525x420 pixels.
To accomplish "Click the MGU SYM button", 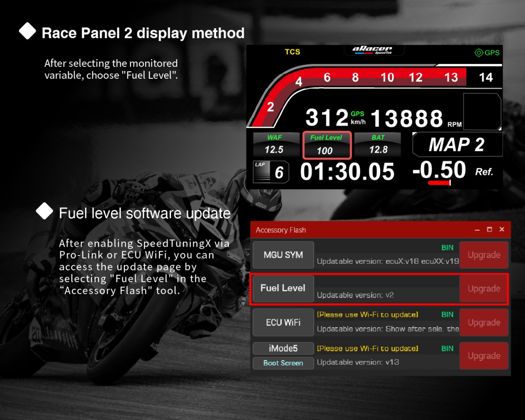I will point(283,255).
